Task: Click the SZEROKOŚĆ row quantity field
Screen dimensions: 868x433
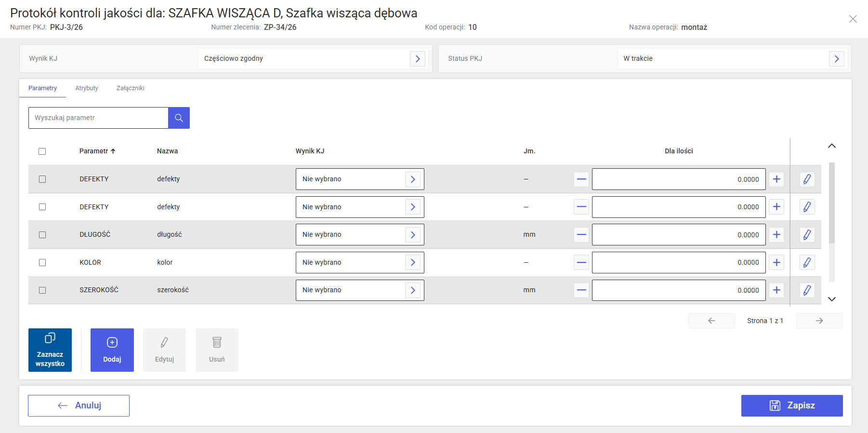Action: click(679, 290)
